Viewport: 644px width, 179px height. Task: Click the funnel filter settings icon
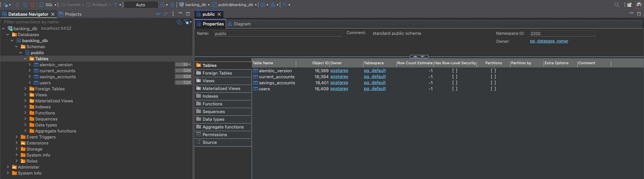pyautogui.click(x=186, y=22)
